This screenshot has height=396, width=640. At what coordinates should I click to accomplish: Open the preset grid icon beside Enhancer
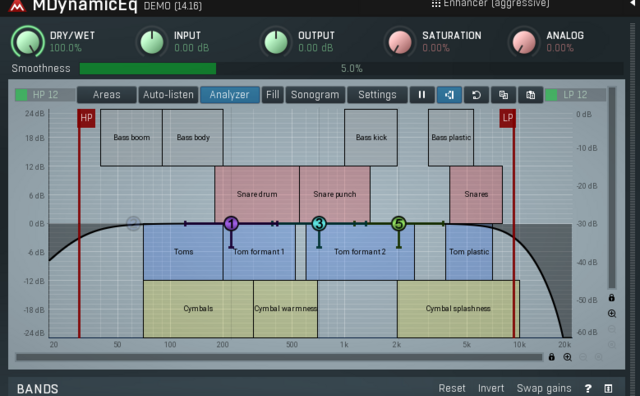coord(436,4)
